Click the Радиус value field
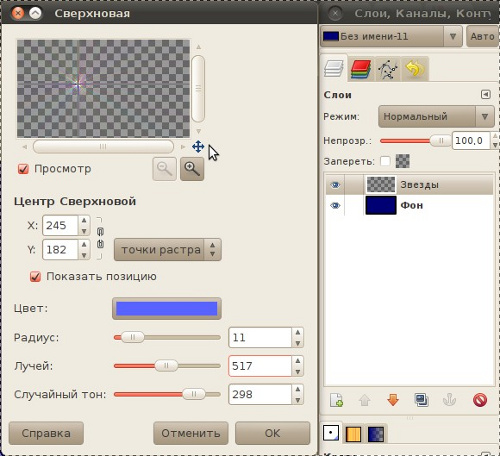Viewport: 500px width, 456px height. (x=260, y=338)
